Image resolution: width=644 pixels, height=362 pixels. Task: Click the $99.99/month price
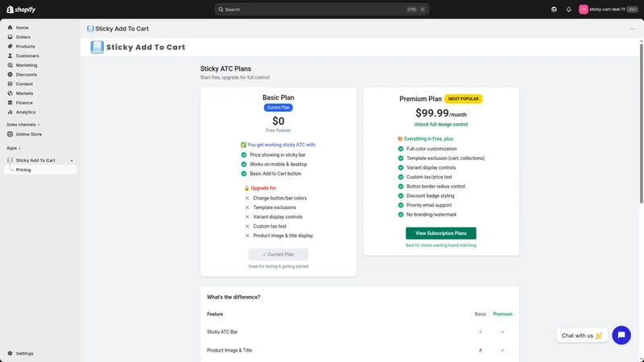(440, 113)
